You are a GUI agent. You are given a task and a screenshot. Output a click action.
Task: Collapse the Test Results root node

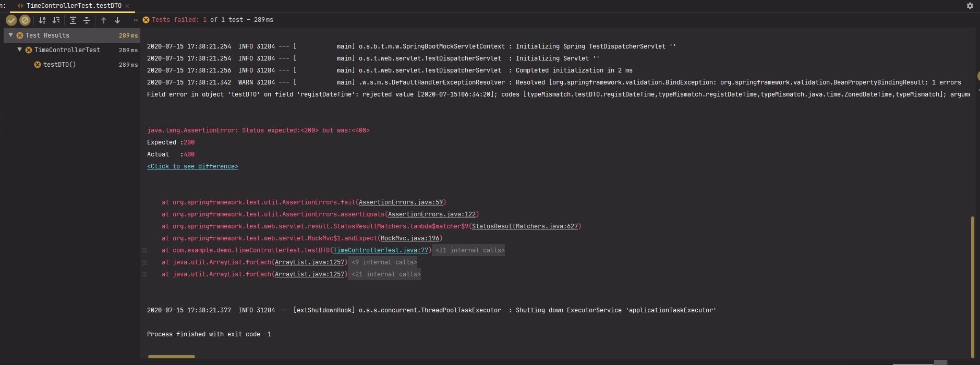(10, 35)
